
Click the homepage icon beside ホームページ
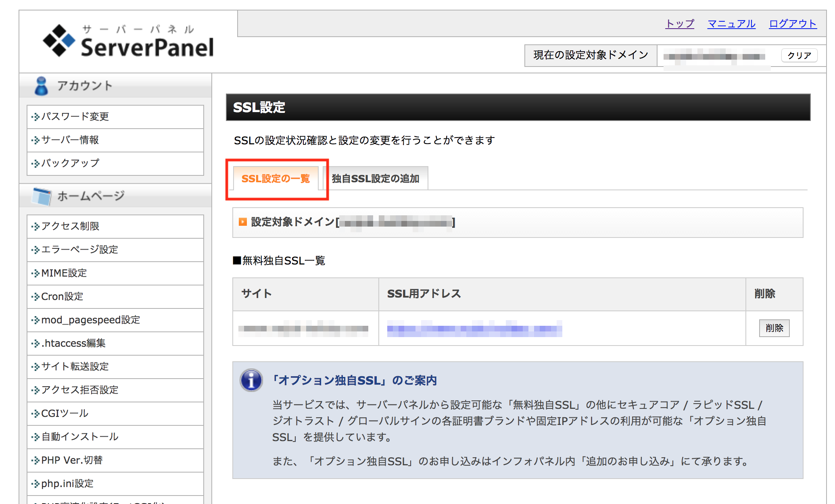(x=42, y=196)
